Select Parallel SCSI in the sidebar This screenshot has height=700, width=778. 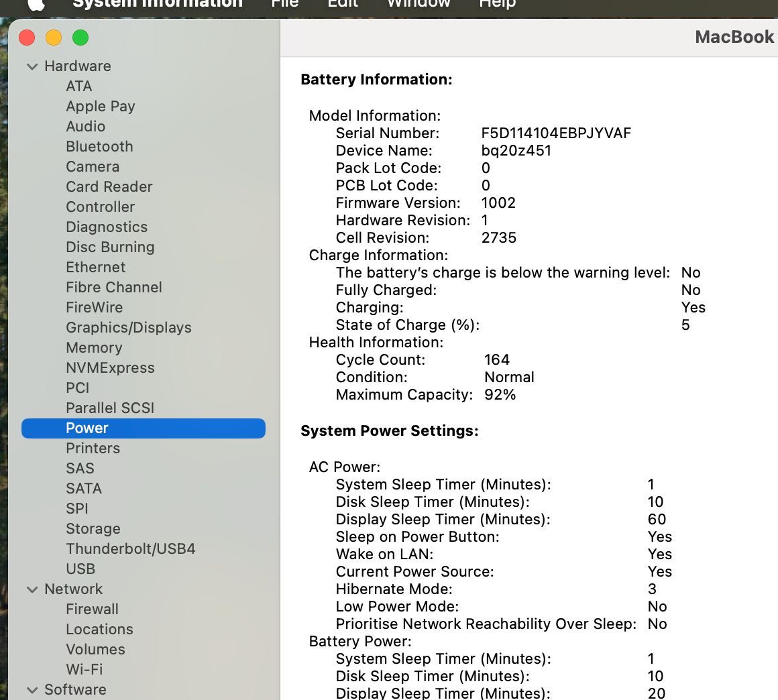110,408
